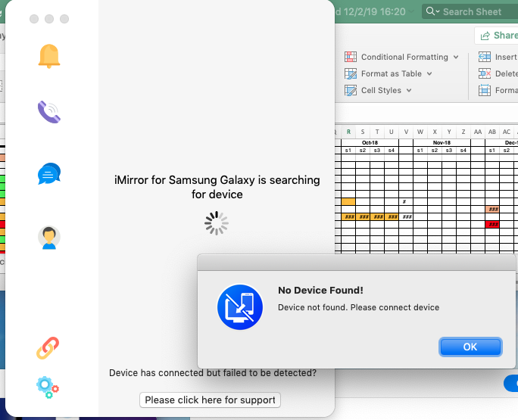Select column AC header in Excel
Image resolution: width=518 pixels, height=420 pixels.
[x=507, y=132]
